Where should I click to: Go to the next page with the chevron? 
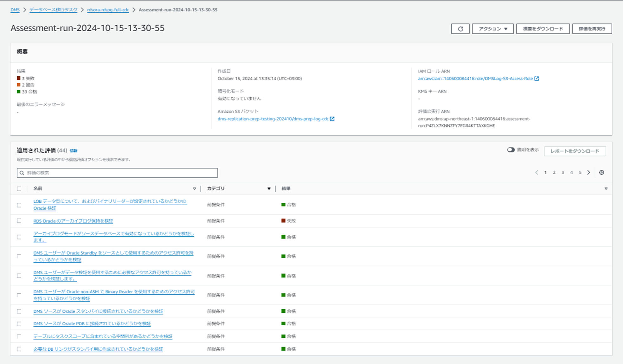588,173
